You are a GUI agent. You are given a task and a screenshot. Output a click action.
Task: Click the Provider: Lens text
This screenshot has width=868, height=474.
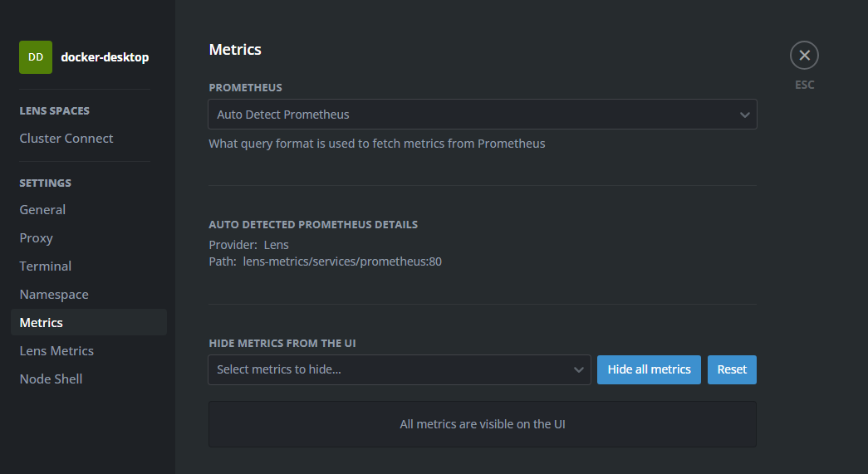click(248, 244)
